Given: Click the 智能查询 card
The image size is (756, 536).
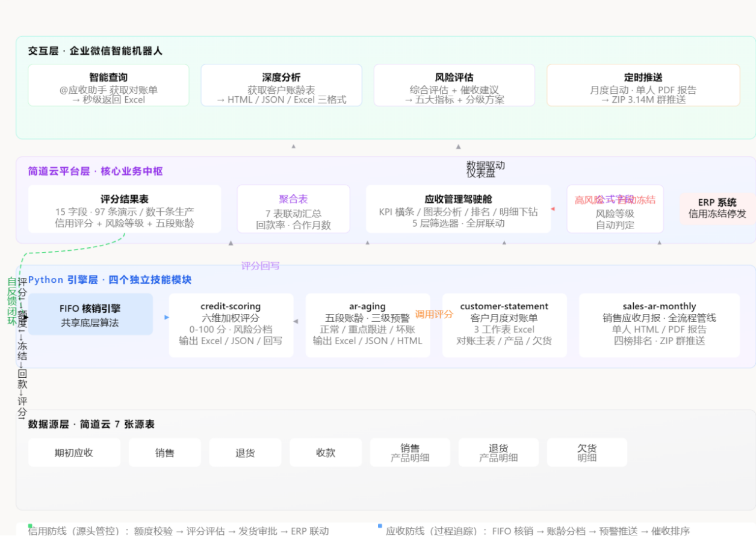Looking at the screenshot, I should [x=108, y=85].
